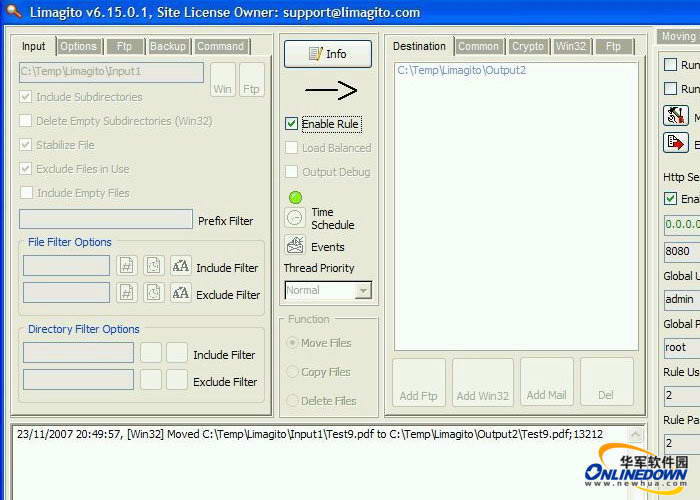Click the Win source button
Viewport: 700px width, 500px height.
point(223,80)
